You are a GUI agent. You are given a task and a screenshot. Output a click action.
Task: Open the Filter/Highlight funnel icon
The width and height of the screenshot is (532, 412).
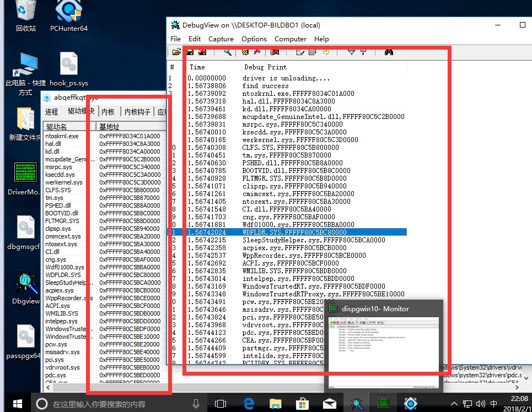point(352,52)
